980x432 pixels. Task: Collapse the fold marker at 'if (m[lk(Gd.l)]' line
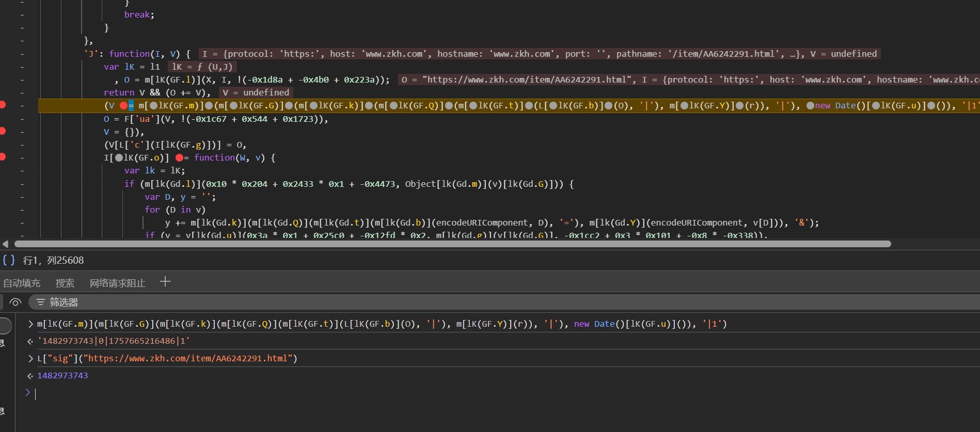click(x=22, y=184)
